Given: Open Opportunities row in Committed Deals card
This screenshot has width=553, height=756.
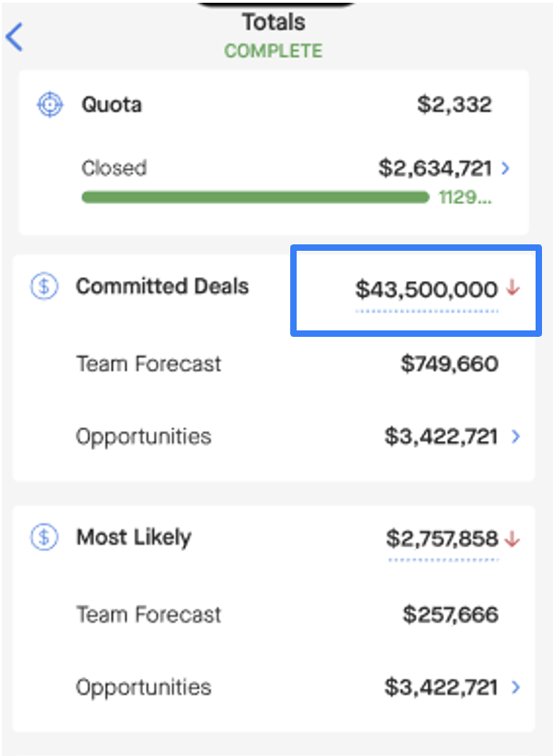Looking at the screenshot, I should pyautogui.click(x=274, y=437).
